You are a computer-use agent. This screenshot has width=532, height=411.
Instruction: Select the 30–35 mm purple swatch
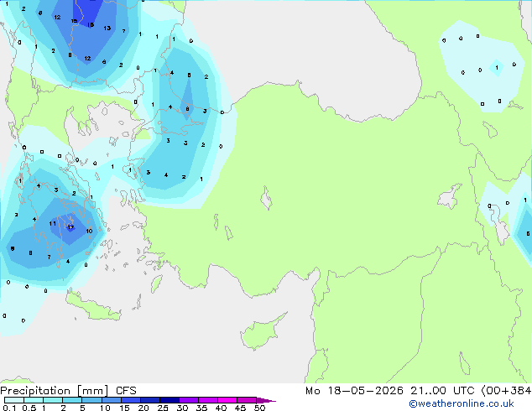coord(188,400)
